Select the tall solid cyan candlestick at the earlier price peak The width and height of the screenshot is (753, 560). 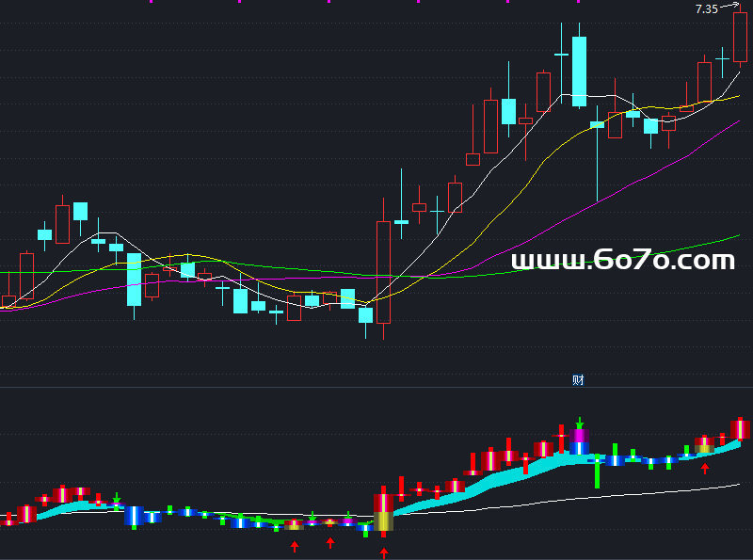point(579,72)
